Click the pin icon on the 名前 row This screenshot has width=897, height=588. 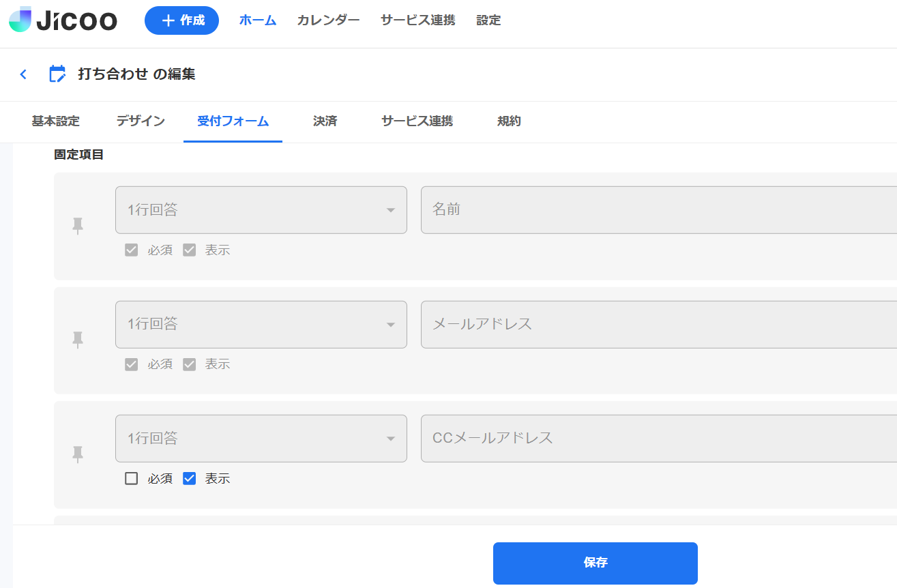(78, 225)
